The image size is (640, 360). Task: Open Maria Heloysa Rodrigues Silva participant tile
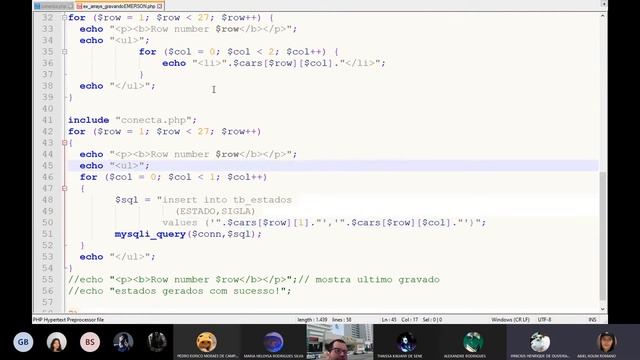tap(273, 342)
